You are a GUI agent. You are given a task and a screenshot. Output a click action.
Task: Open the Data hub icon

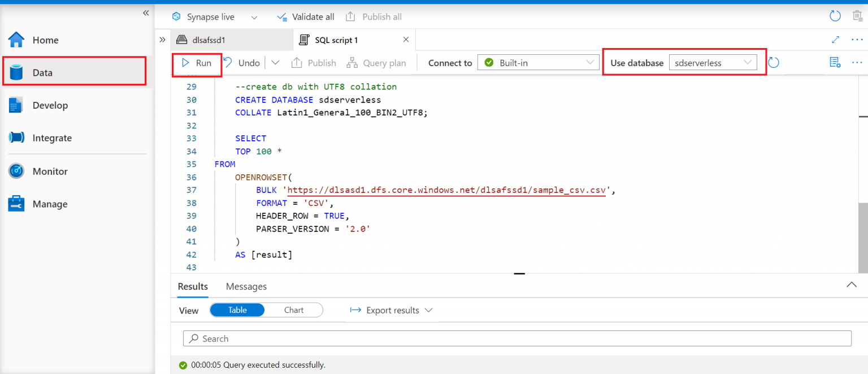click(16, 72)
